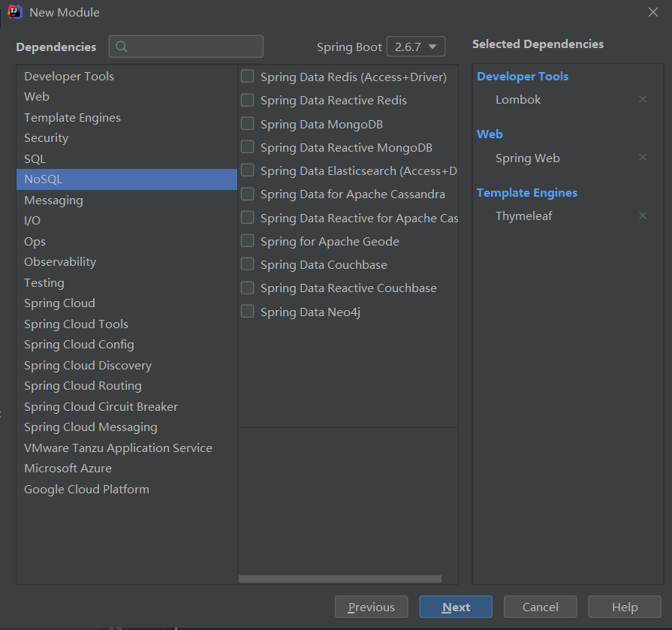
Task: Check Spring Data Redis (Access+Driver)
Action: click(247, 77)
